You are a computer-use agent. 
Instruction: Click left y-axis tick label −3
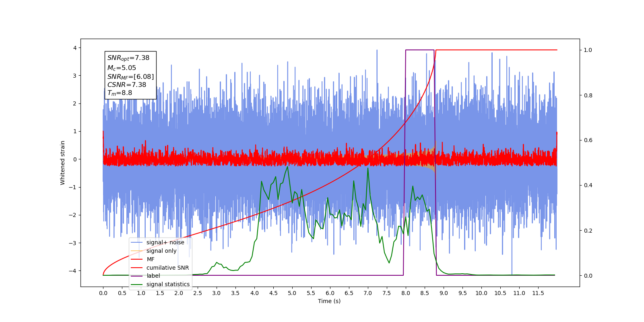click(x=73, y=243)
